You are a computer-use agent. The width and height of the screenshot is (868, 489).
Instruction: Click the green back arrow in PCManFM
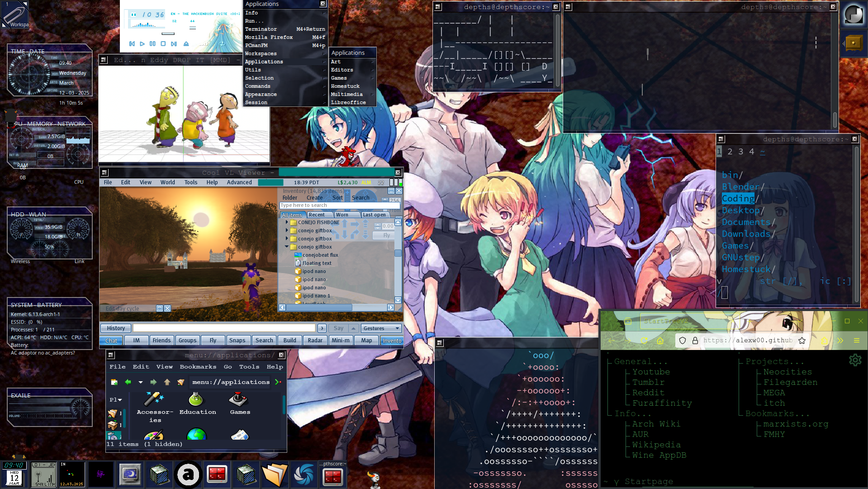coord(128,382)
